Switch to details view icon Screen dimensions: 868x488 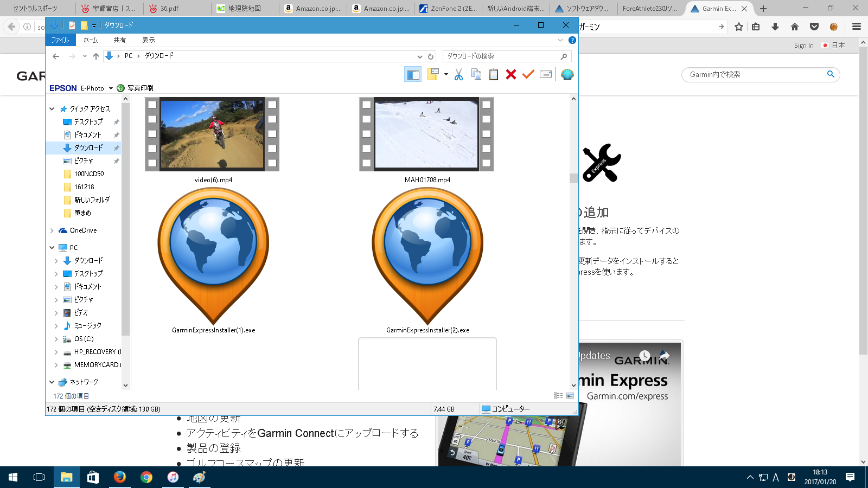[558, 396]
